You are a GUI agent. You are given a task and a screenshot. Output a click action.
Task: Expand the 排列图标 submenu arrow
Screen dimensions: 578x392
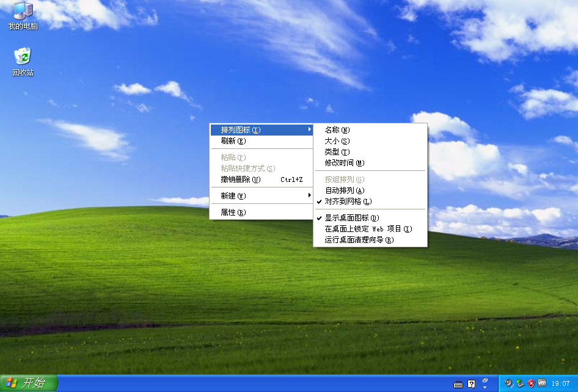(x=309, y=129)
